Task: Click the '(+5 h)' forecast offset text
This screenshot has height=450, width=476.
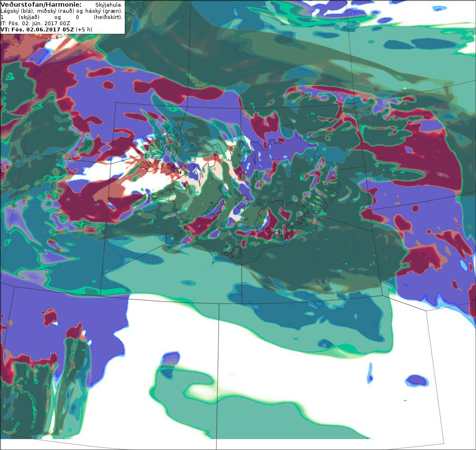Action: point(84,29)
